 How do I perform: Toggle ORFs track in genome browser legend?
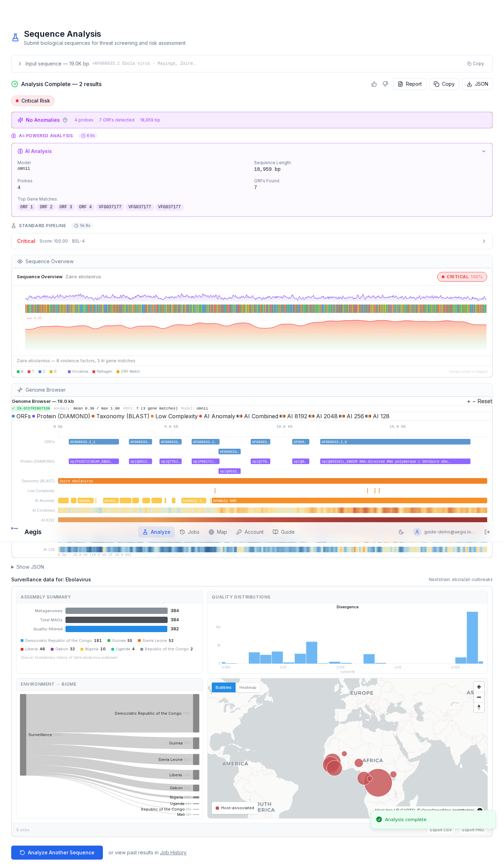[21, 416]
